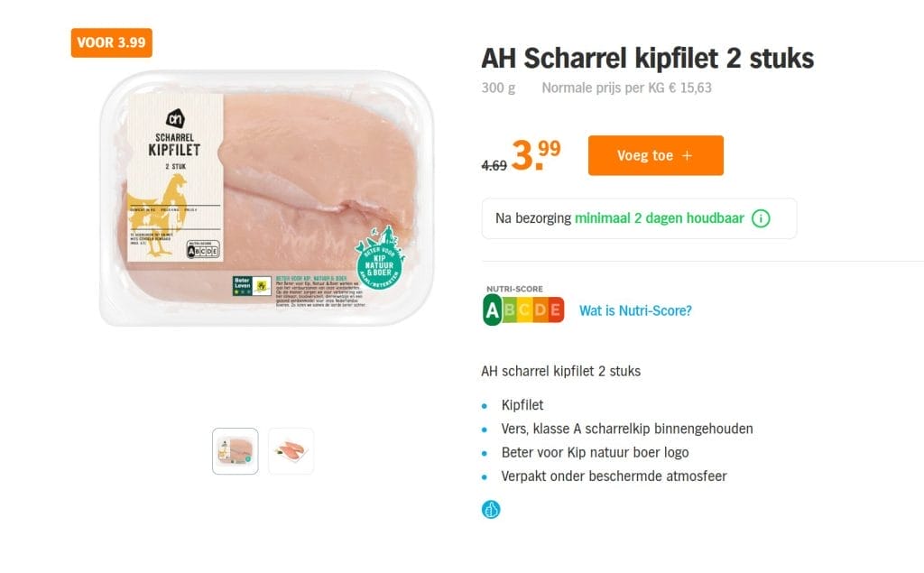Click the large kipfilet product image

click(x=267, y=199)
